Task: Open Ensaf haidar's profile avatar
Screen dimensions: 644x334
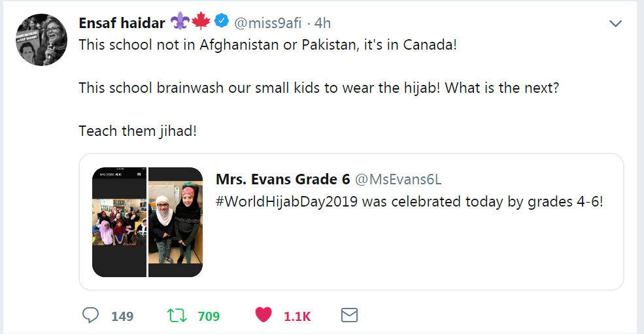Action: point(41,39)
